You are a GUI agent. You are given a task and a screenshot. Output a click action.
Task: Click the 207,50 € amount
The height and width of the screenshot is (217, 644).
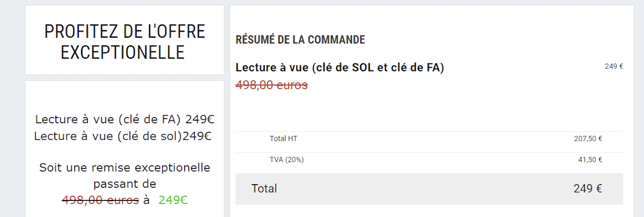click(x=588, y=139)
